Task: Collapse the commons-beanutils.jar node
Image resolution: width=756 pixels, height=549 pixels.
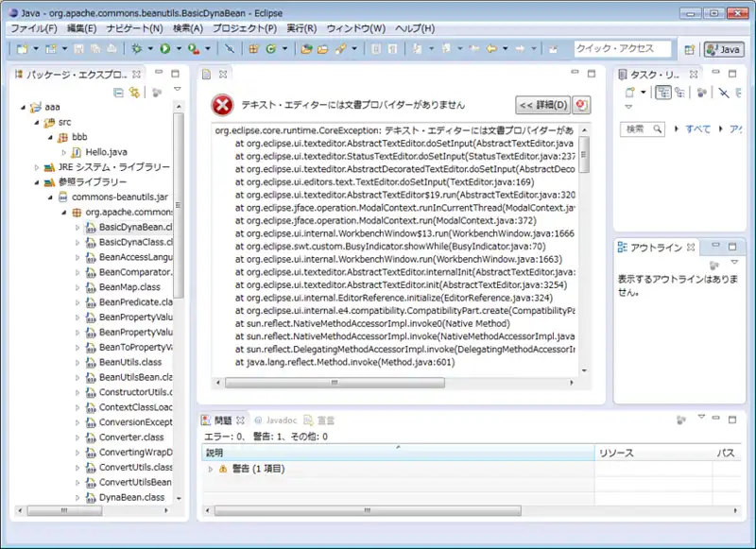Action: point(50,197)
